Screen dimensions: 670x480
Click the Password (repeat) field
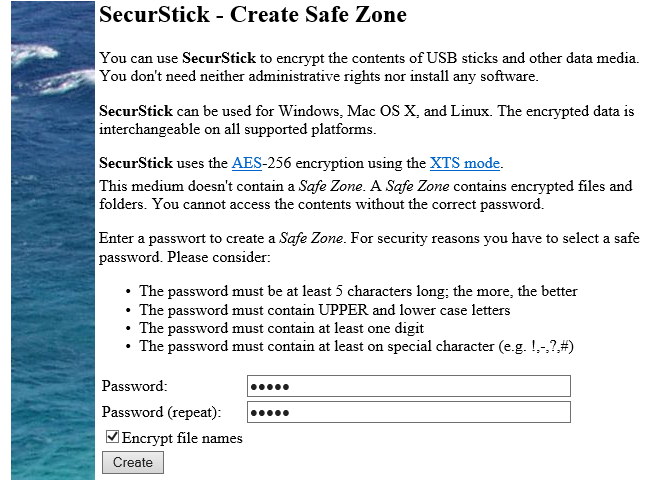point(408,412)
